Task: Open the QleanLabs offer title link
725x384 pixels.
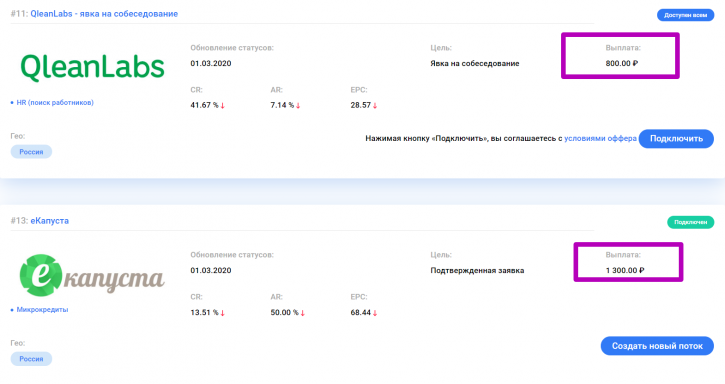Action: [x=104, y=14]
